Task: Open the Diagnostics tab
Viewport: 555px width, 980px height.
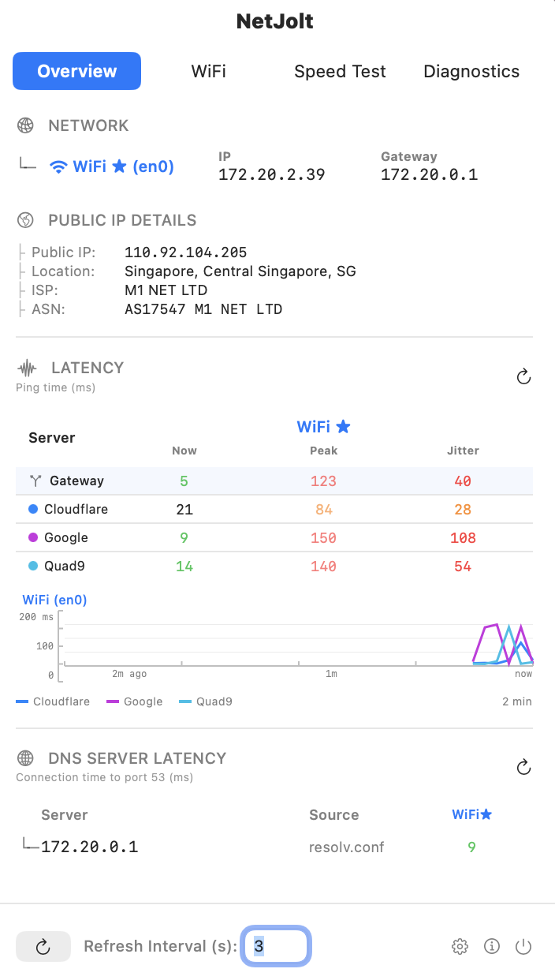Action: [x=471, y=71]
